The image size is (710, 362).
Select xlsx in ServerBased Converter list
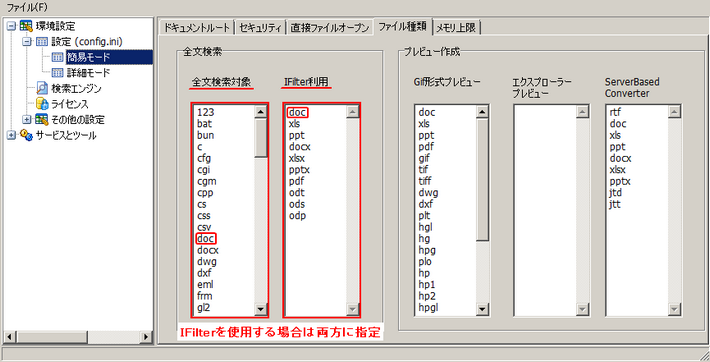[617, 169]
